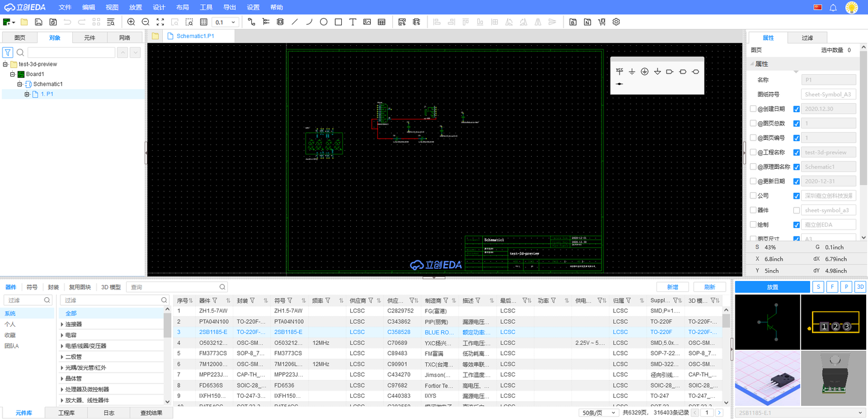Click the N netlist export icon

click(x=587, y=22)
